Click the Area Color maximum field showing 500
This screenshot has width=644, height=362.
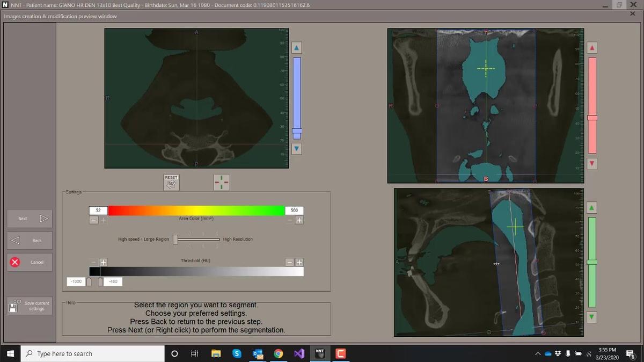[294, 211]
